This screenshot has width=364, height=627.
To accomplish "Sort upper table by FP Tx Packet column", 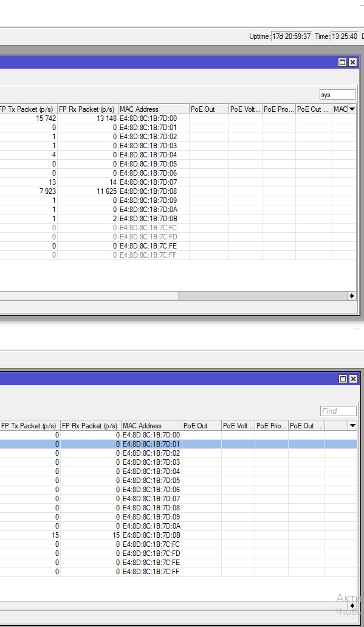I will point(27,109).
